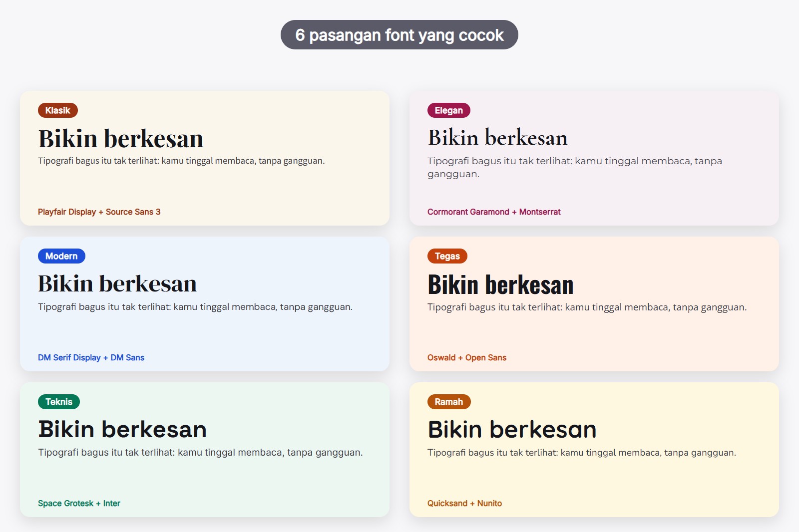Screen dimensions: 799x532
Task: Click the 'Bikin berkesan' heading in Modern card
Action: [x=117, y=283]
